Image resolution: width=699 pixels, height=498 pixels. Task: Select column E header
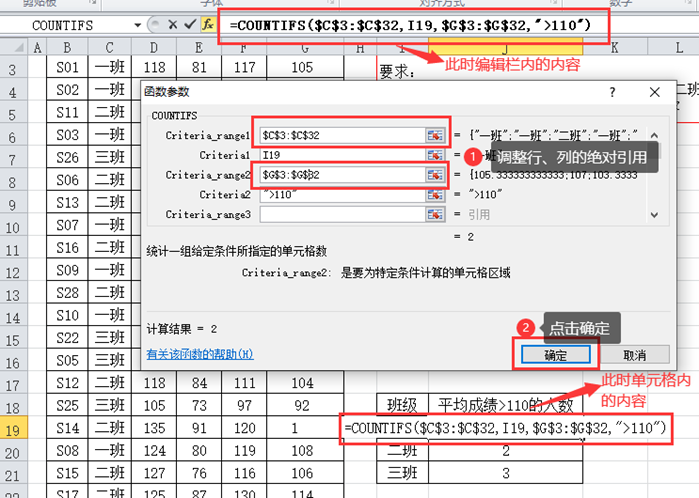[x=199, y=47]
